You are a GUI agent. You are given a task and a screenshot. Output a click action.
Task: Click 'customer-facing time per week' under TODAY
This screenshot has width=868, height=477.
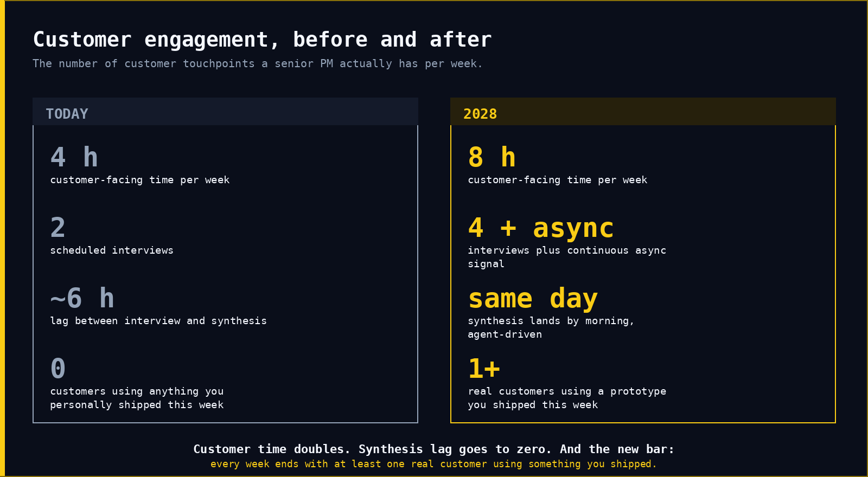tap(140, 180)
